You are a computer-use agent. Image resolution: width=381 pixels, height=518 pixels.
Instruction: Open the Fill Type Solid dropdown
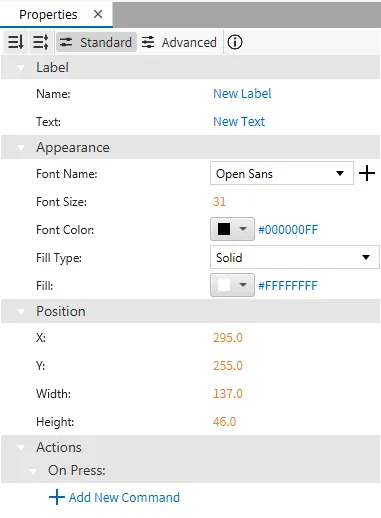click(295, 257)
